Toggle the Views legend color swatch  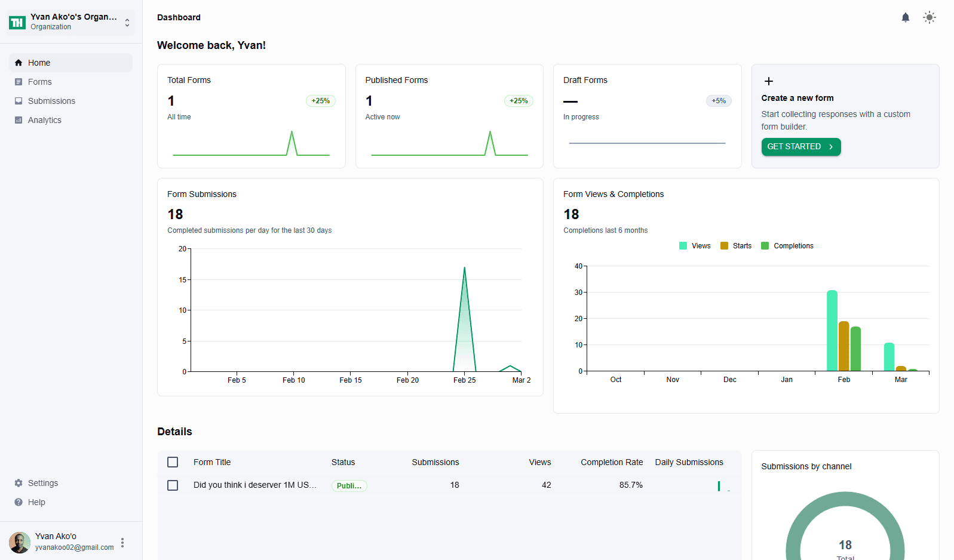[683, 246]
